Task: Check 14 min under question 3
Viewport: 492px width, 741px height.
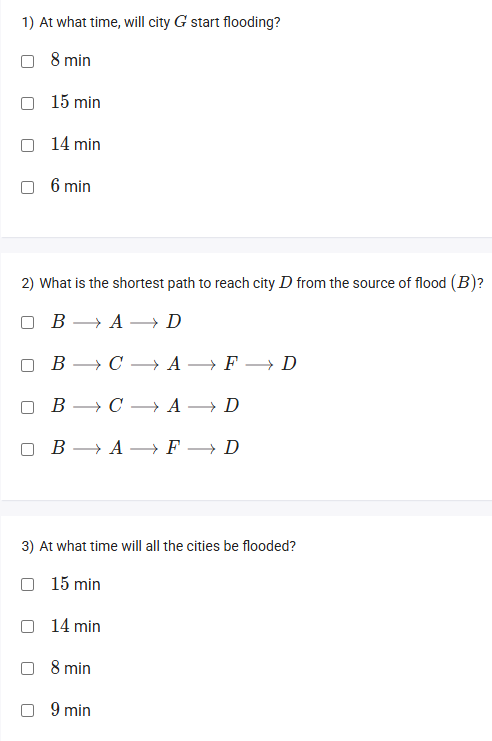Action: pyautogui.click(x=27, y=627)
